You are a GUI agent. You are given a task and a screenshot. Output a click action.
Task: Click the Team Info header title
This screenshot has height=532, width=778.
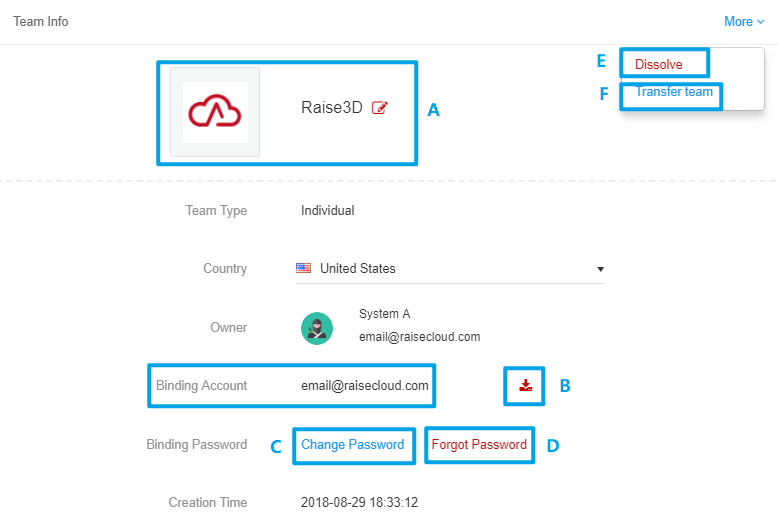click(x=41, y=21)
